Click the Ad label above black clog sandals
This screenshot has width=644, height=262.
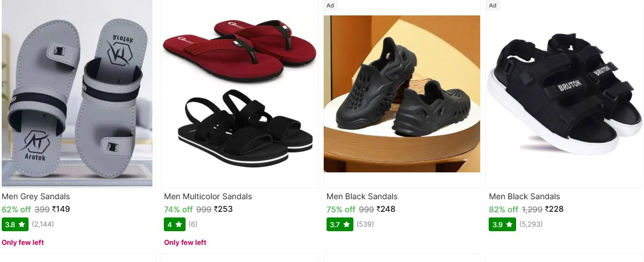pyautogui.click(x=330, y=5)
